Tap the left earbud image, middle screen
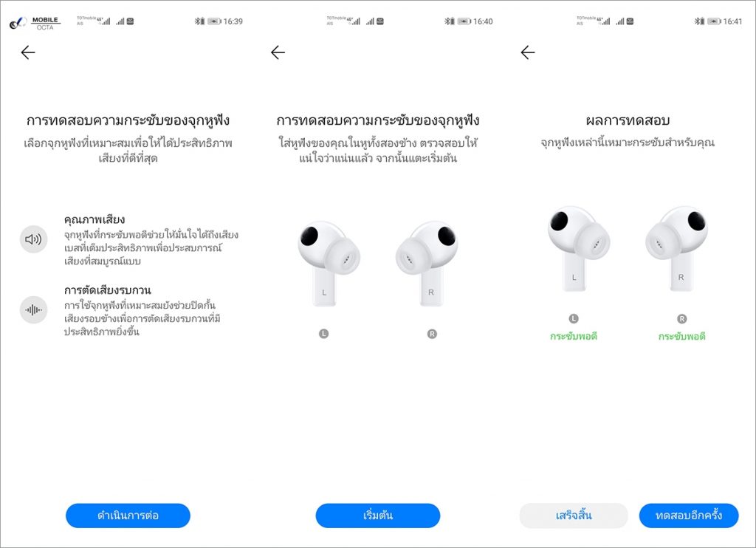 pos(329,264)
